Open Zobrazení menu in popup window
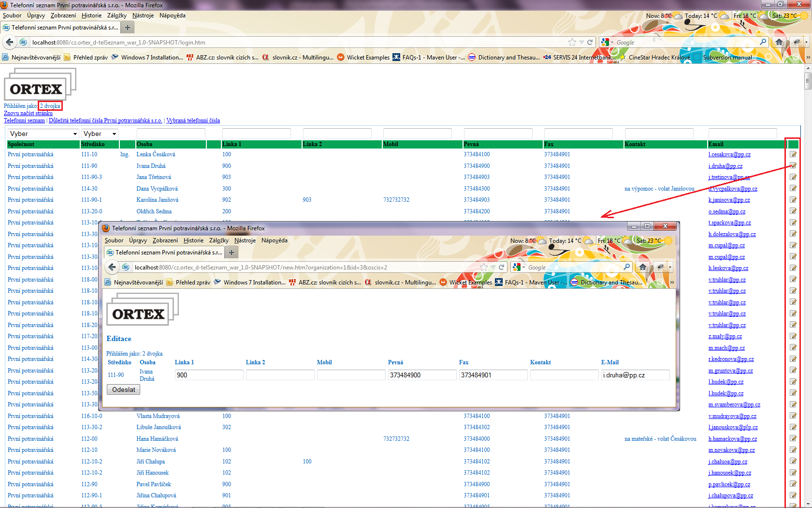 [x=165, y=240]
